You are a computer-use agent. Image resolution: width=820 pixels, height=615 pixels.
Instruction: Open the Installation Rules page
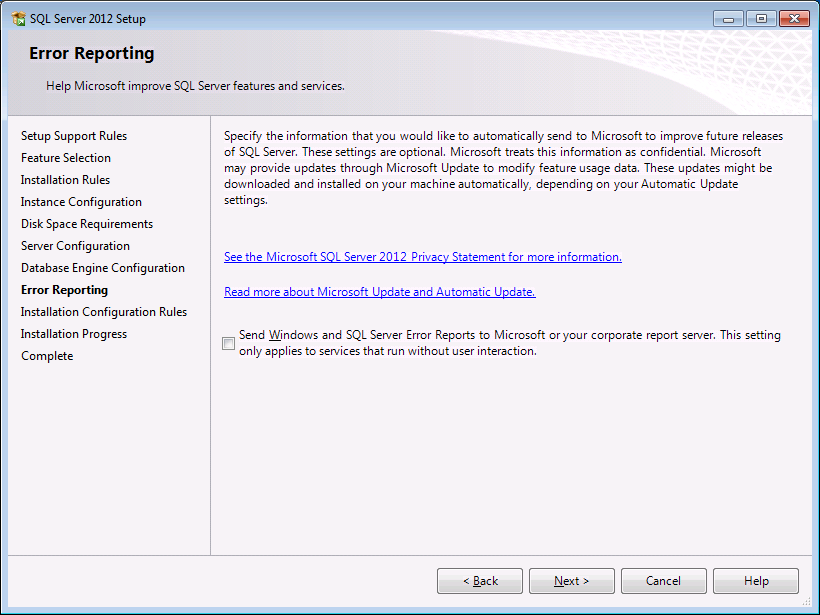coord(65,179)
